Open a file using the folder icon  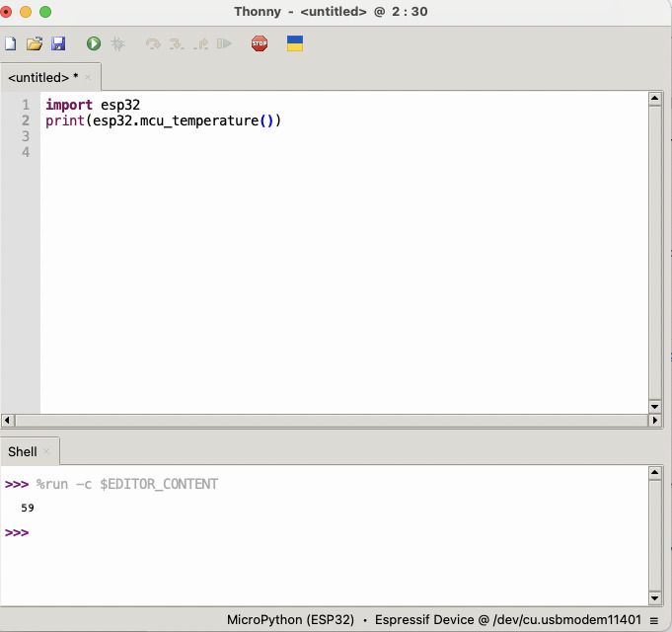coord(35,43)
